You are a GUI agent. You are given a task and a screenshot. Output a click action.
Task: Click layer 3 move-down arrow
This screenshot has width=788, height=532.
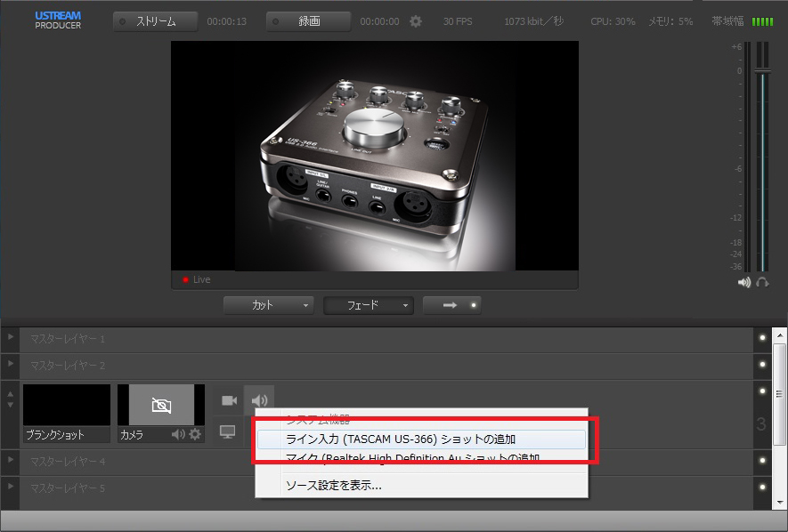point(11,405)
